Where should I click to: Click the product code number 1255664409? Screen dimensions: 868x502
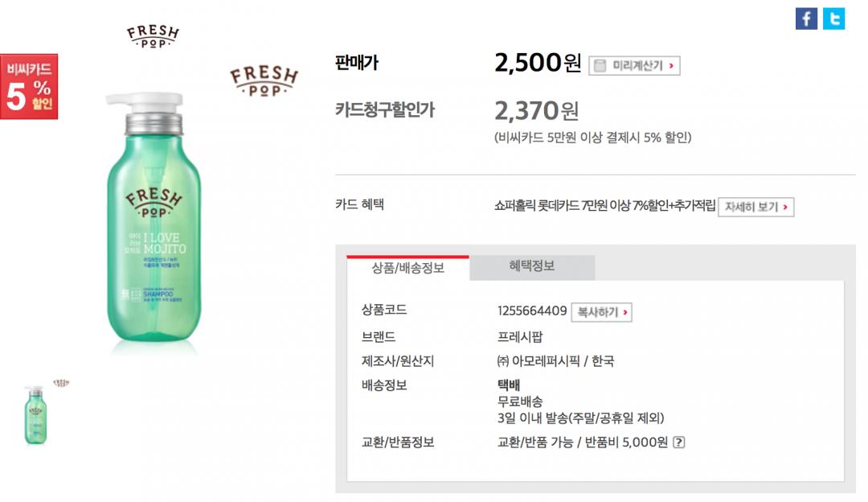click(532, 311)
